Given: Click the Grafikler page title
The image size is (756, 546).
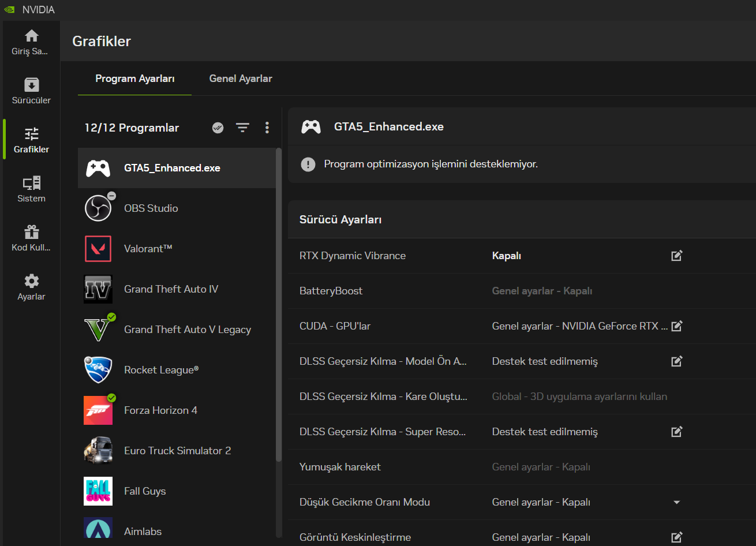Looking at the screenshot, I should (x=102, y=41).
